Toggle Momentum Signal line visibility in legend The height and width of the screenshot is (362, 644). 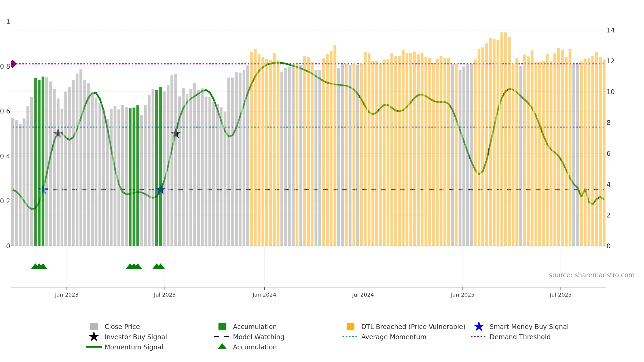click(x=134, y=347)
